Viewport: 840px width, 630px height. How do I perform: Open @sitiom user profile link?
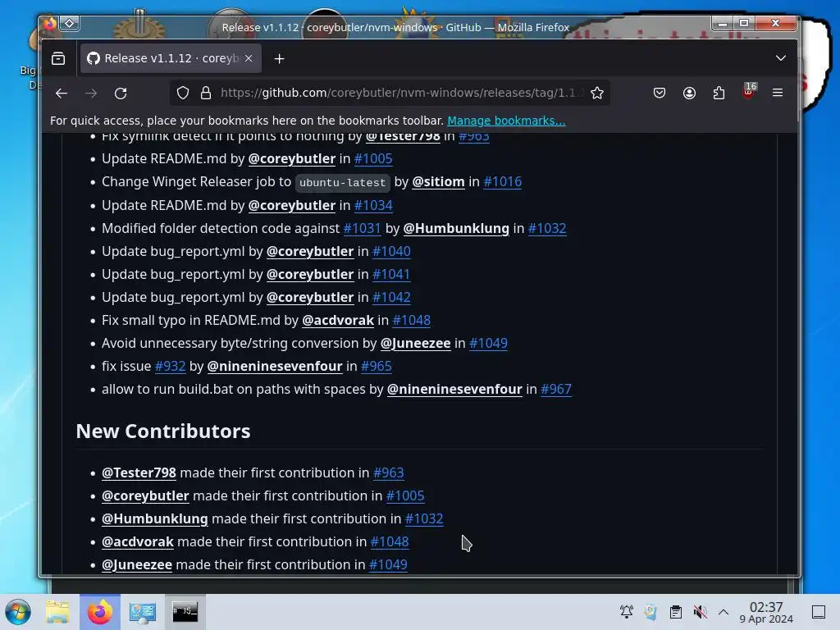[x=438, y=181]
